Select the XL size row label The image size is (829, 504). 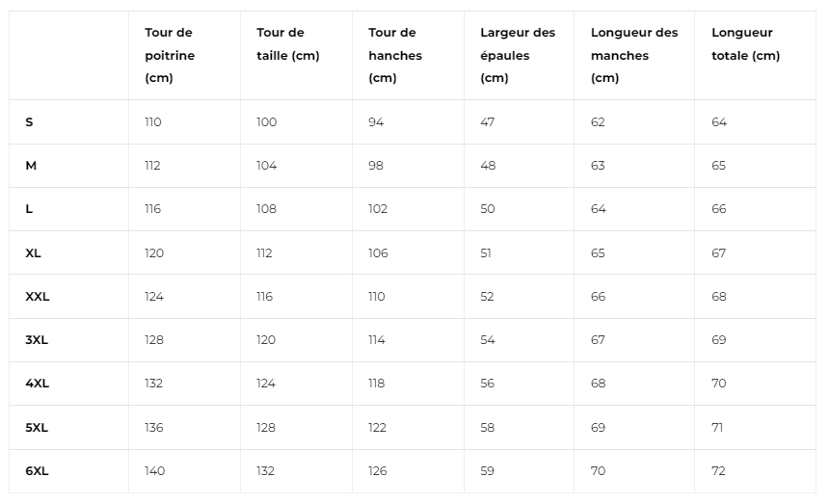pyautogui.click(x=33, y=253)
